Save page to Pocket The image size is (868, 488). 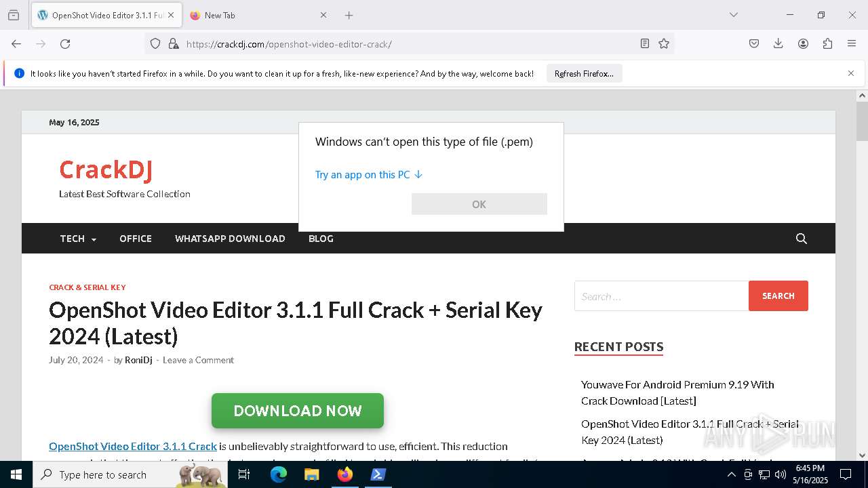754,43
